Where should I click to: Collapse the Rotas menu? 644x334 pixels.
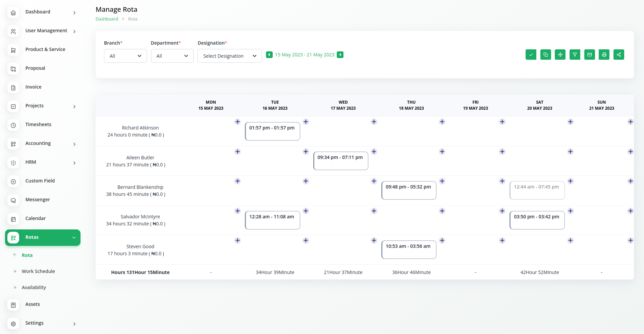(43, 237)
